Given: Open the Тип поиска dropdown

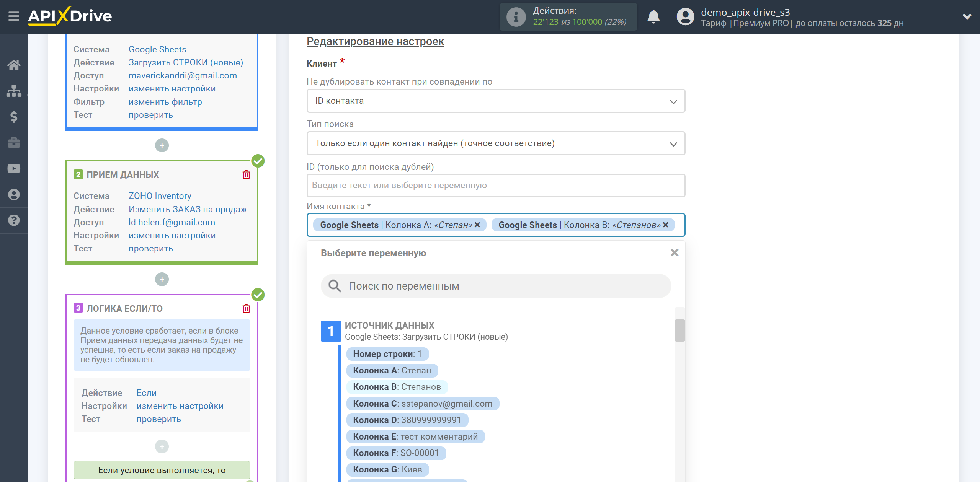Looking at the screenshot, I should pyautogui.click(x=496, y=143).
